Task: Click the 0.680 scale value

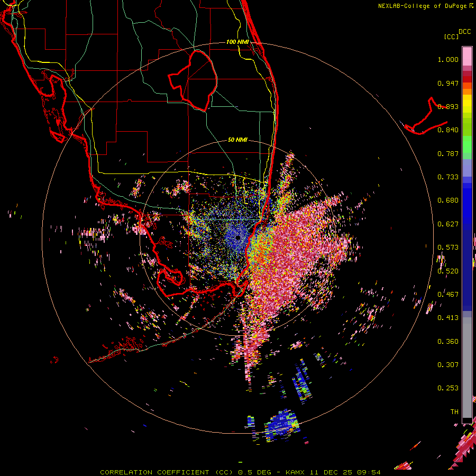Action: click(x=448, y=200)
